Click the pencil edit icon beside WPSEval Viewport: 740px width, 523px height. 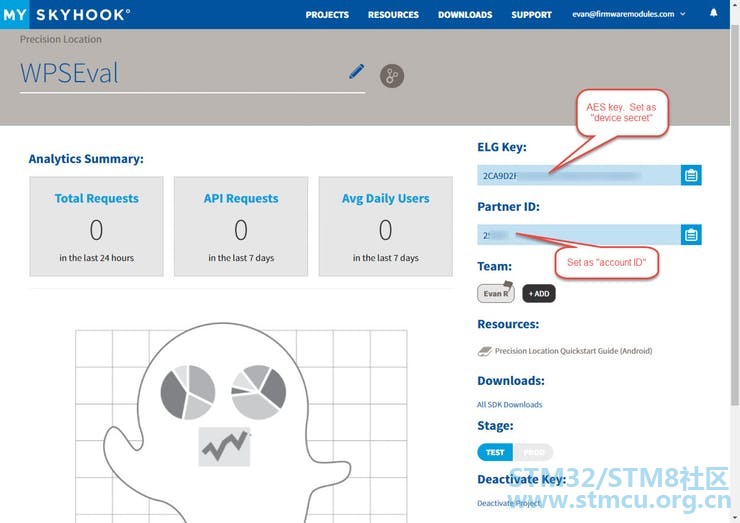tap(357, 72)
